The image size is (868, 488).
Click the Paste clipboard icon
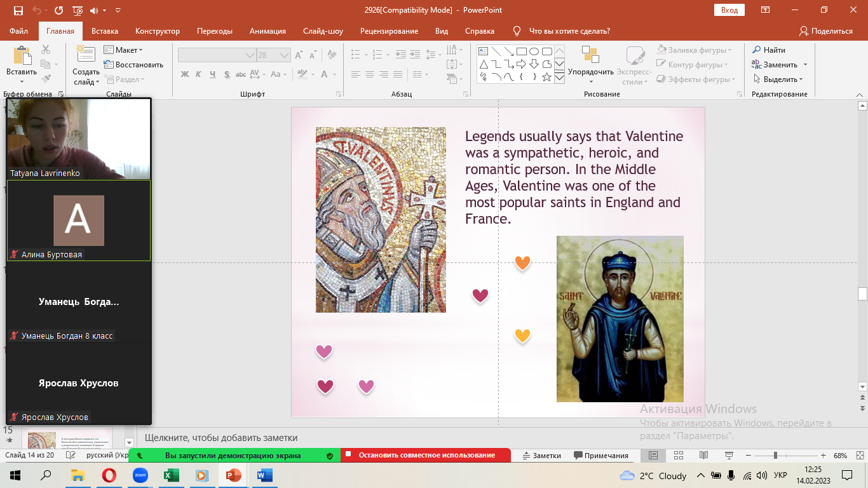(22, 56)
